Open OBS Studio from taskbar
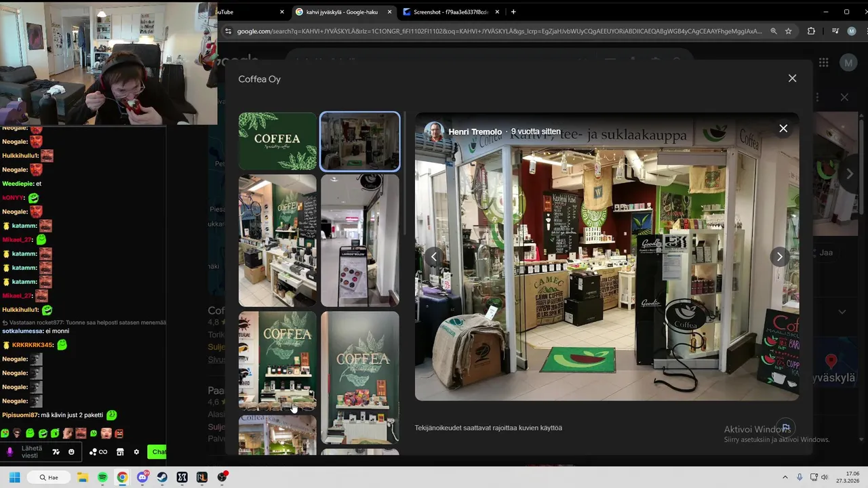 pos(222,477)
